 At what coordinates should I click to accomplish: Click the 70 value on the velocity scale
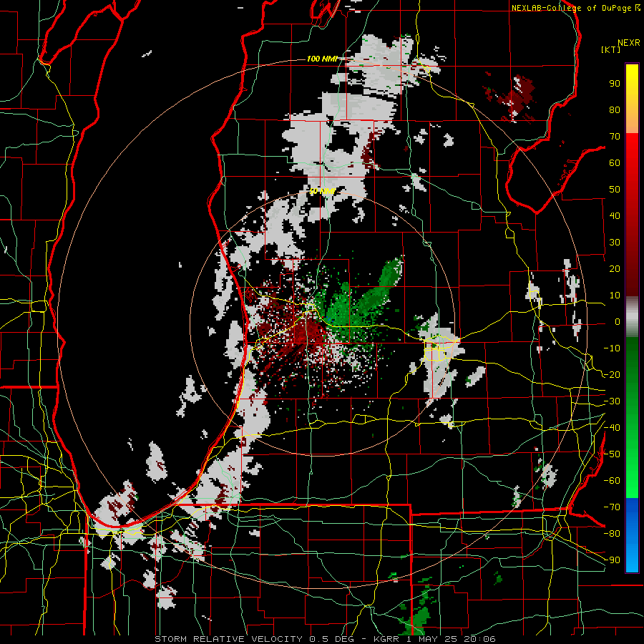(615, 137)
